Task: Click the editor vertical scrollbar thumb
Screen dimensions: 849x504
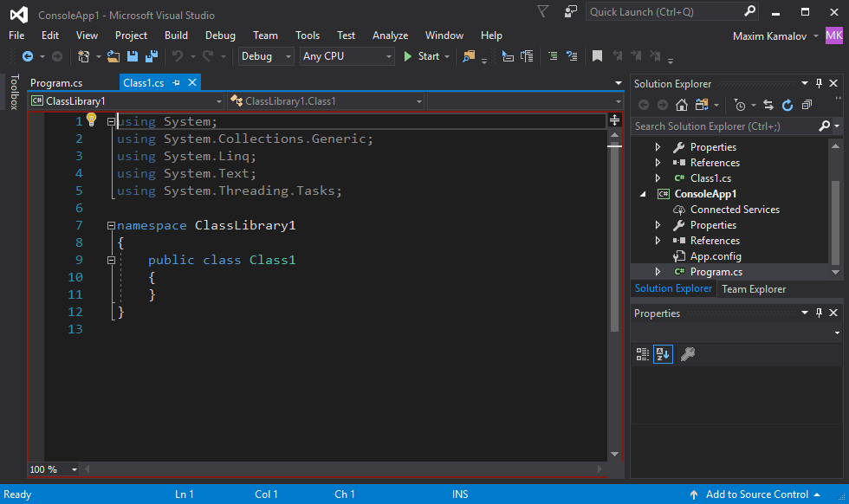Action: 614,236
